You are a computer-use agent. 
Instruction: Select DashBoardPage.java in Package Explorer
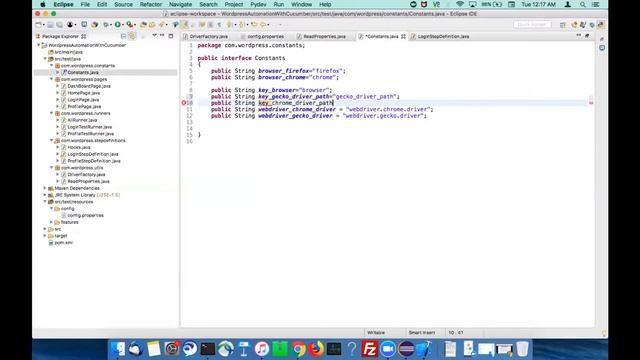89,86
